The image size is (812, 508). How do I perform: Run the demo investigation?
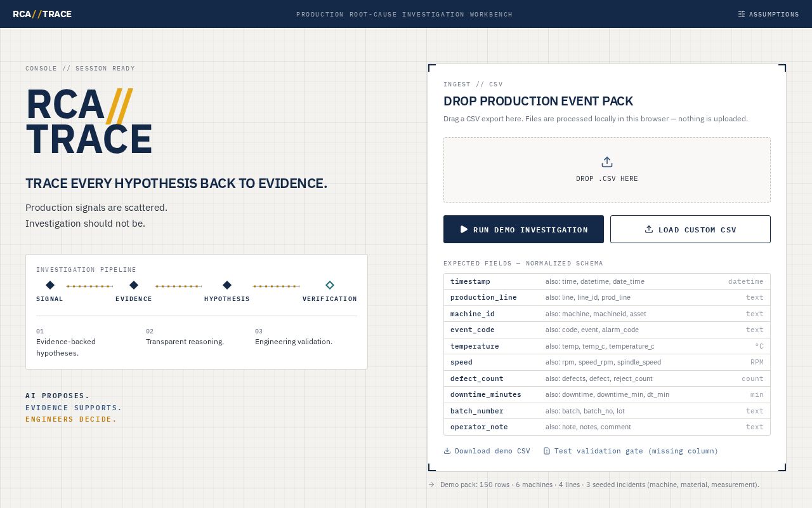(523, 229)
